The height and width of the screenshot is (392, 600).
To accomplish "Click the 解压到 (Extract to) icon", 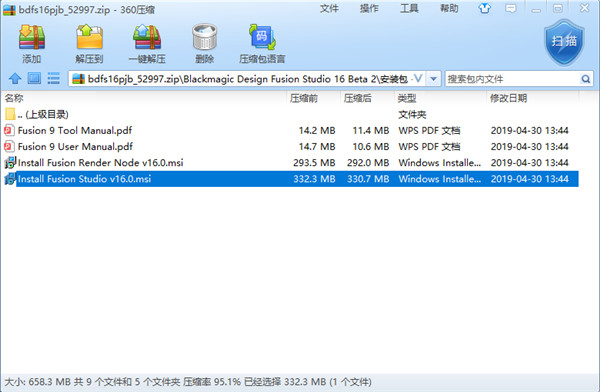I will 89,37.
